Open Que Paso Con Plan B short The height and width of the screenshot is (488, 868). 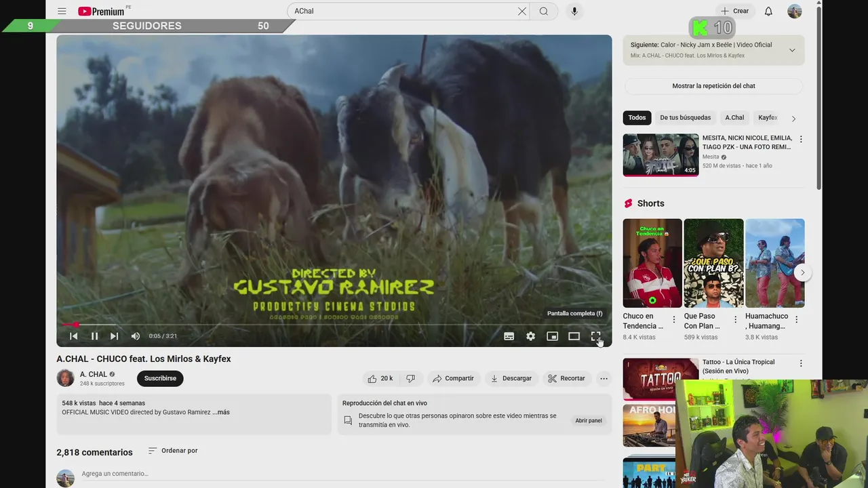pos(713,263)
